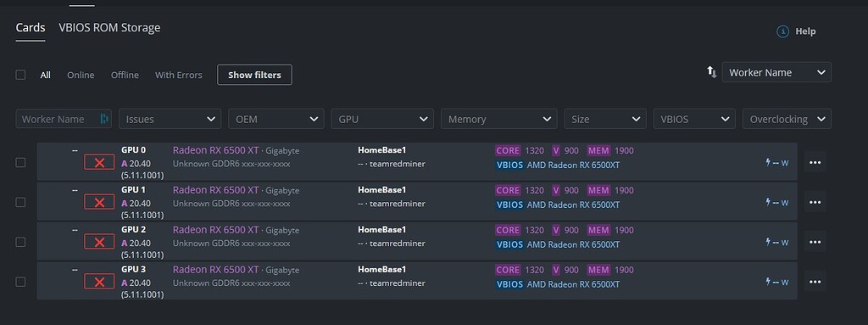The width and height of the screenshot is (868, 325).
Task: Click teamredminer text on GPU 2 row
Action: point(398,244)
